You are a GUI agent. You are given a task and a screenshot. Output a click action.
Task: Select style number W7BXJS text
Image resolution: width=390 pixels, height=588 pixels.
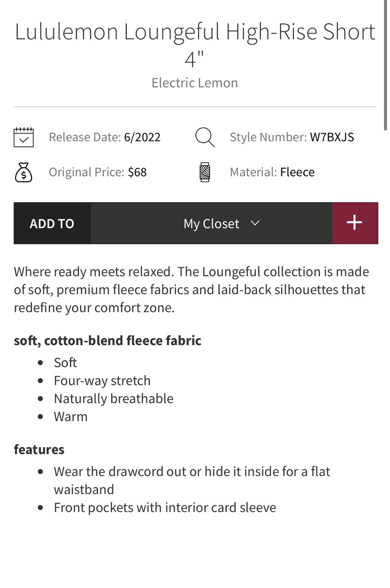332,137
